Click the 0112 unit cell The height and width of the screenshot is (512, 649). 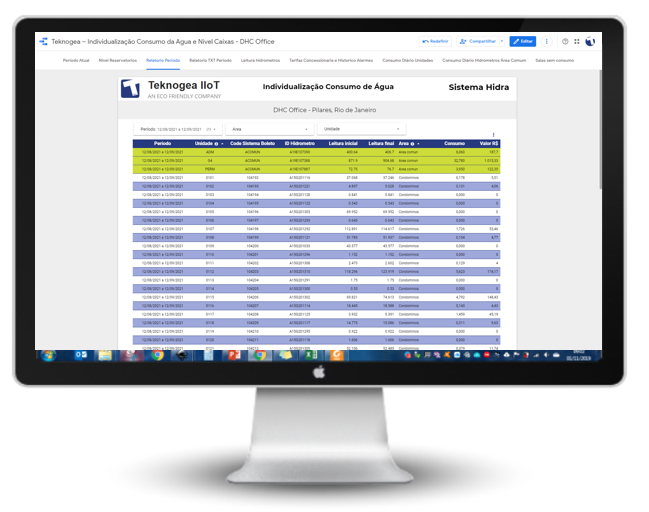[x=210, y=272]
